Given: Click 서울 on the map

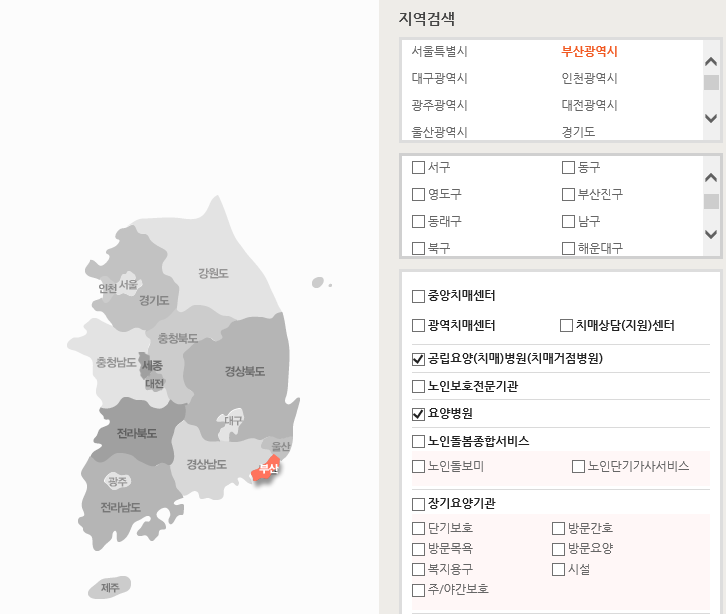Looking at the screenshot, I should (x=128, y=284).
